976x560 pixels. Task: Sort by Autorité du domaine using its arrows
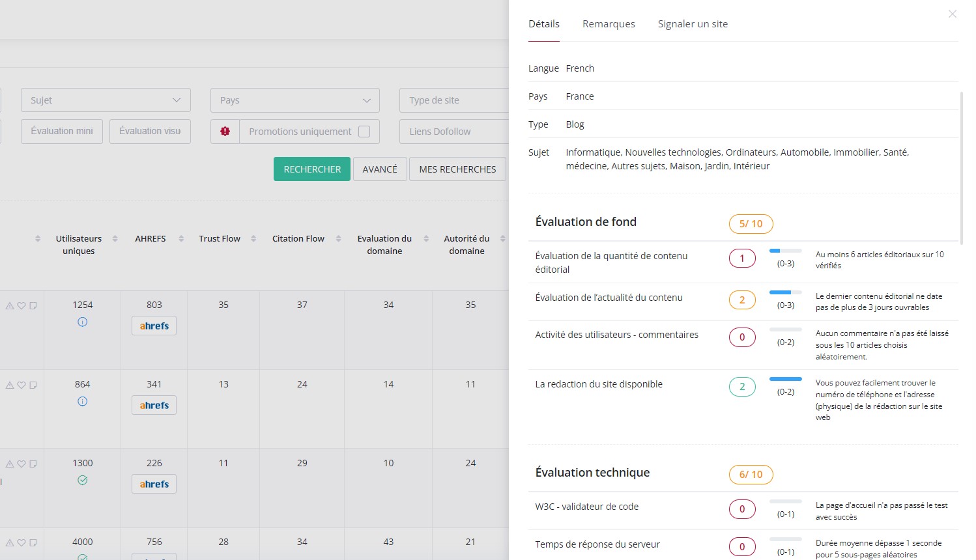point(502,239)
